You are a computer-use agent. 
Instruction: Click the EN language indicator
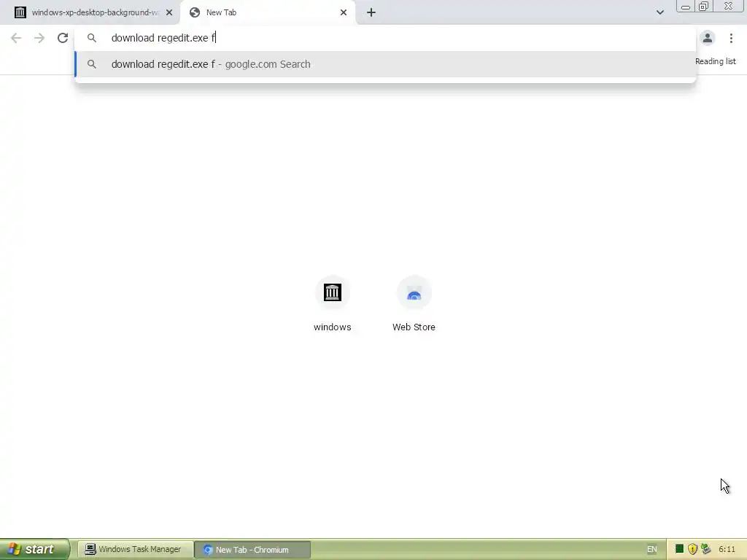coord(651,550)
